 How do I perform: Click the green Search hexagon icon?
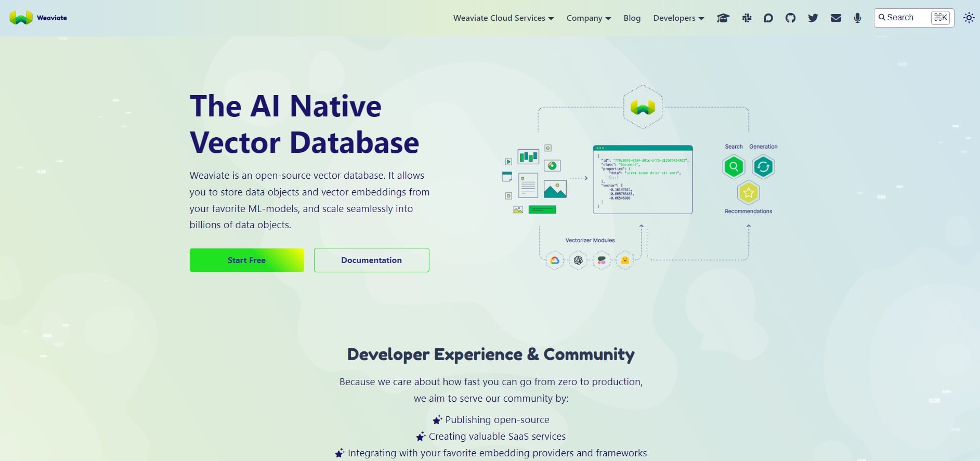pos(734,167)
